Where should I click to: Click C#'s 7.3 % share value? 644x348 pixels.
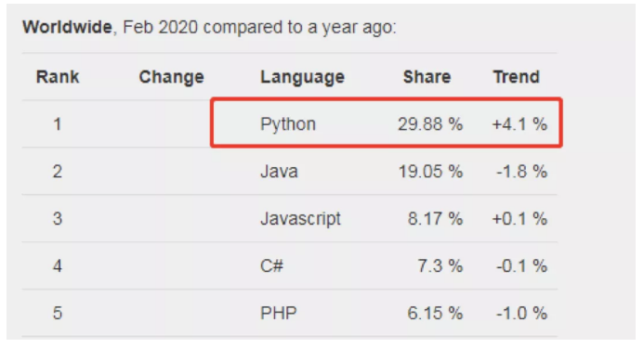440,266
